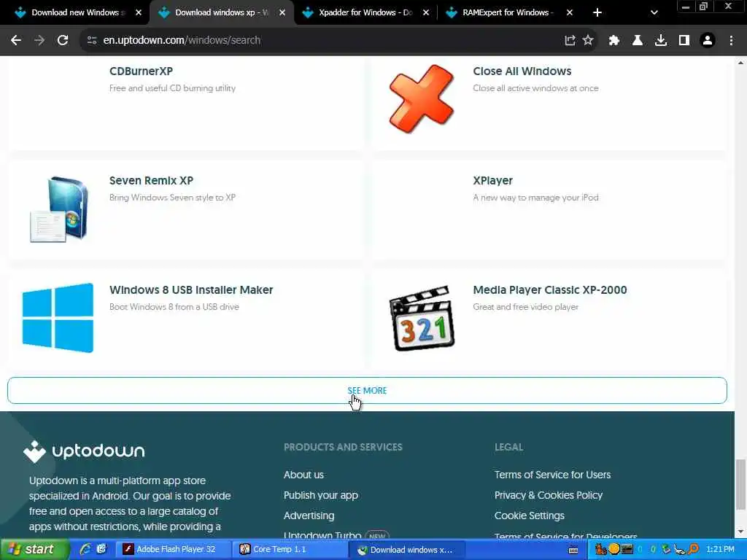Toggle the browser side panel
The height and width of the screenshot is (560, 747).
684,41
